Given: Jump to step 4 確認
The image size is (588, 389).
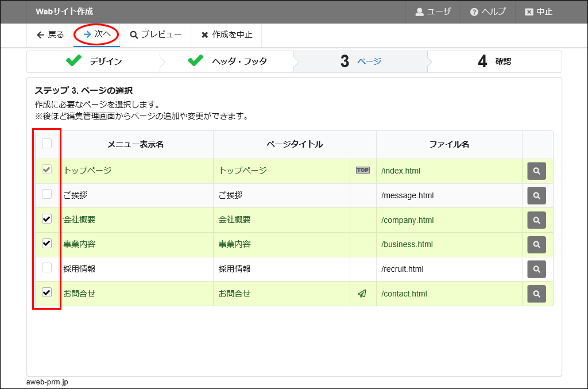Looking at the screenshot, I should click(494, 61).
